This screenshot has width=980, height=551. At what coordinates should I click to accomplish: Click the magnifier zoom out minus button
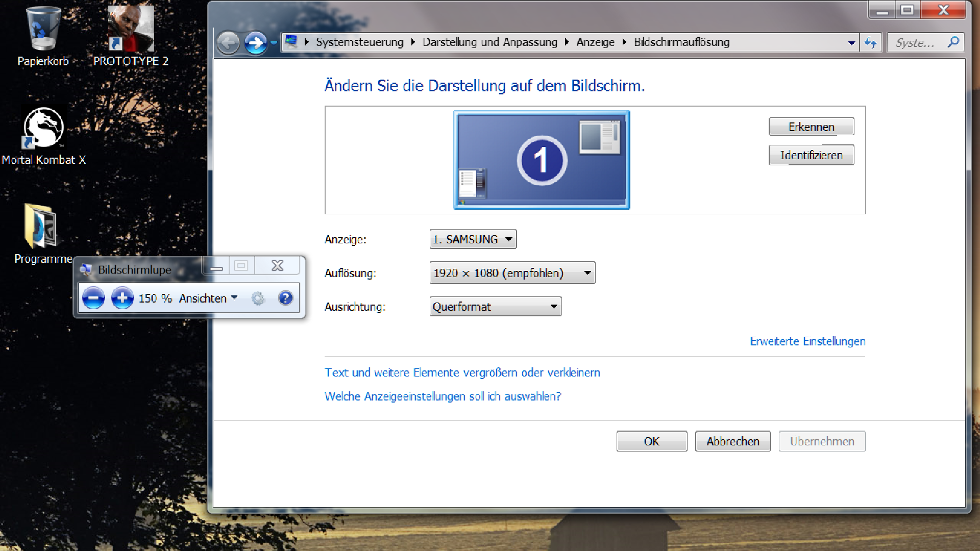(93, 298)
